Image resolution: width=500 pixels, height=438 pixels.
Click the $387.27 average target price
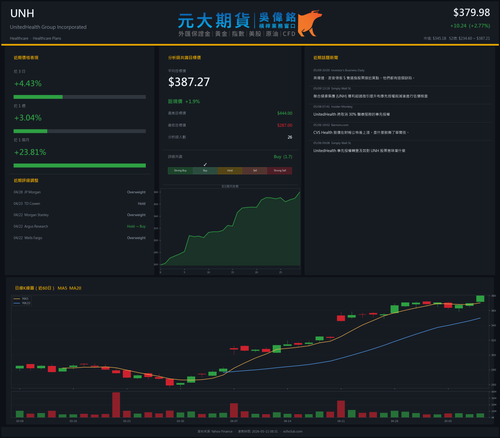(x=189, y=82)
